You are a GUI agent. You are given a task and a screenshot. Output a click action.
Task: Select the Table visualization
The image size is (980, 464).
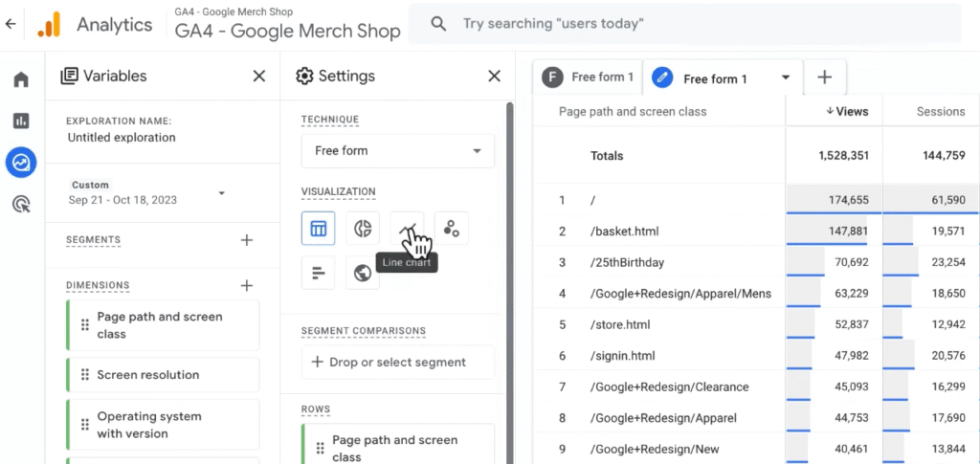pyautogui.click(x=318, y=228)
